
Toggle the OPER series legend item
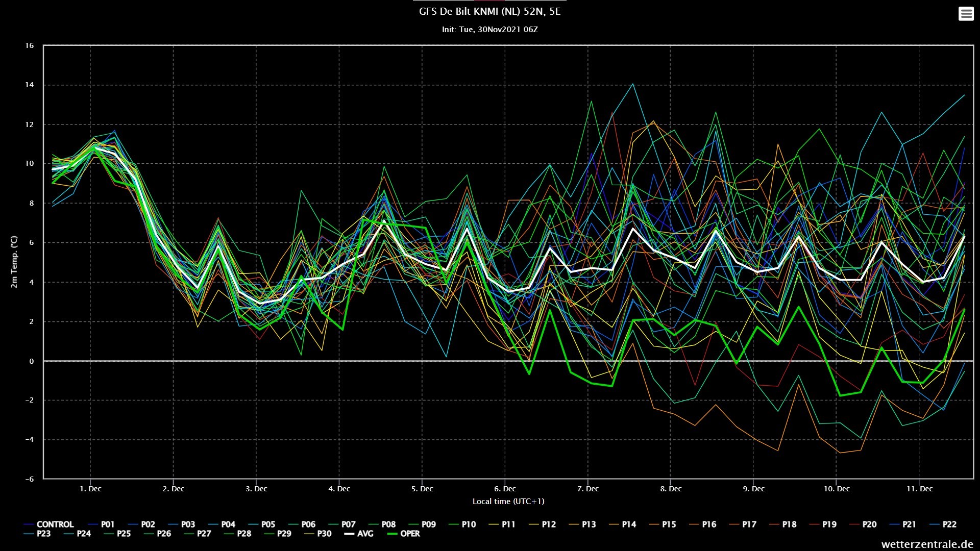point(404,534)
